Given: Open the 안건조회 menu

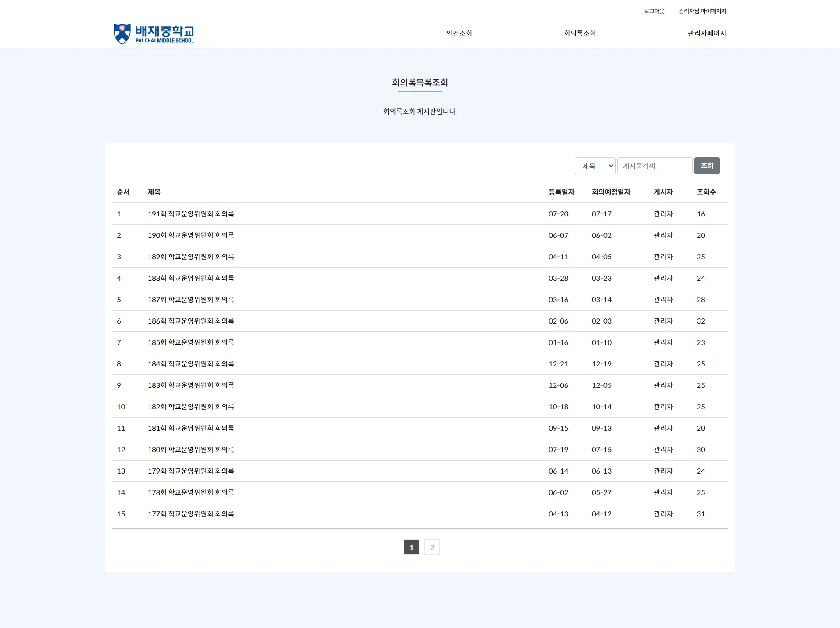Looking at the screenshot, I should click(459, 33).
